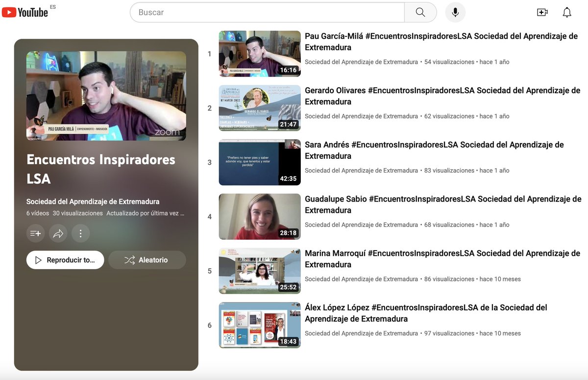The width and height of the screenshot is (588, 380).
Task: Open the YouTube home logo
Action: [25, 12]
